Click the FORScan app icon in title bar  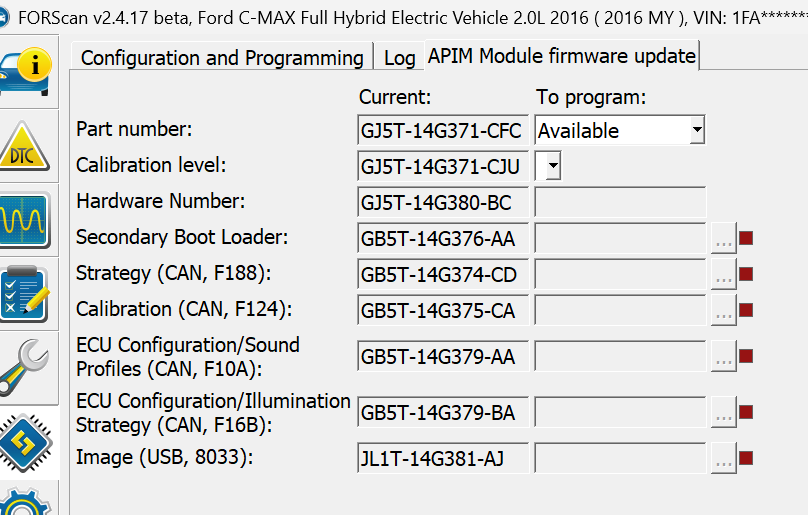click(x=4, y=19)
